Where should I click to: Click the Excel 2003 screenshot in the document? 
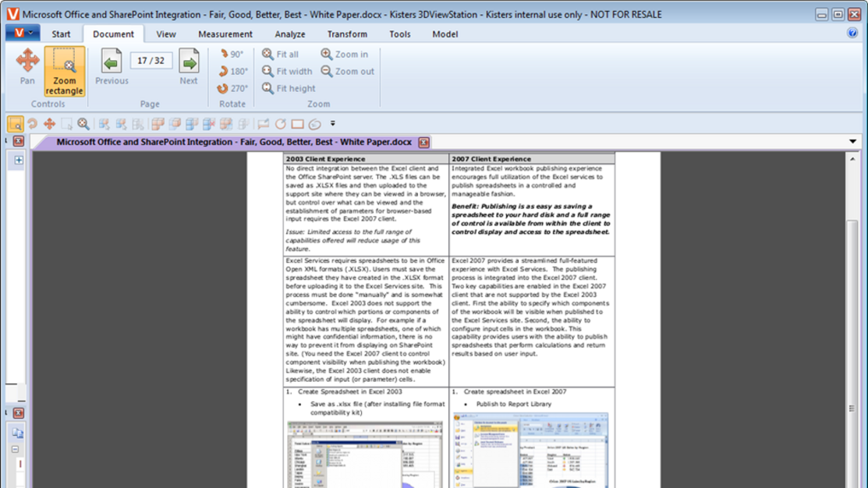[x=365, y=454]
